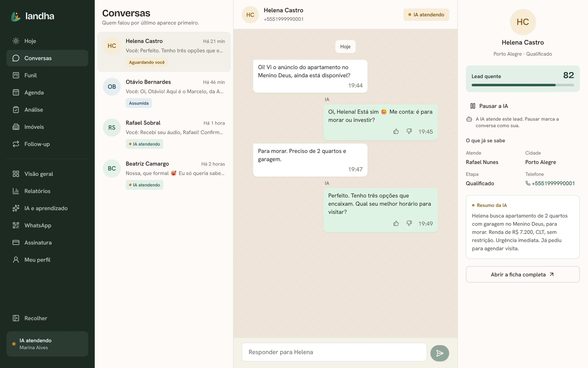The image size is (588, 368).
Task: Click the WhatsApp QR code icon
Action: [x=16, y=225]
